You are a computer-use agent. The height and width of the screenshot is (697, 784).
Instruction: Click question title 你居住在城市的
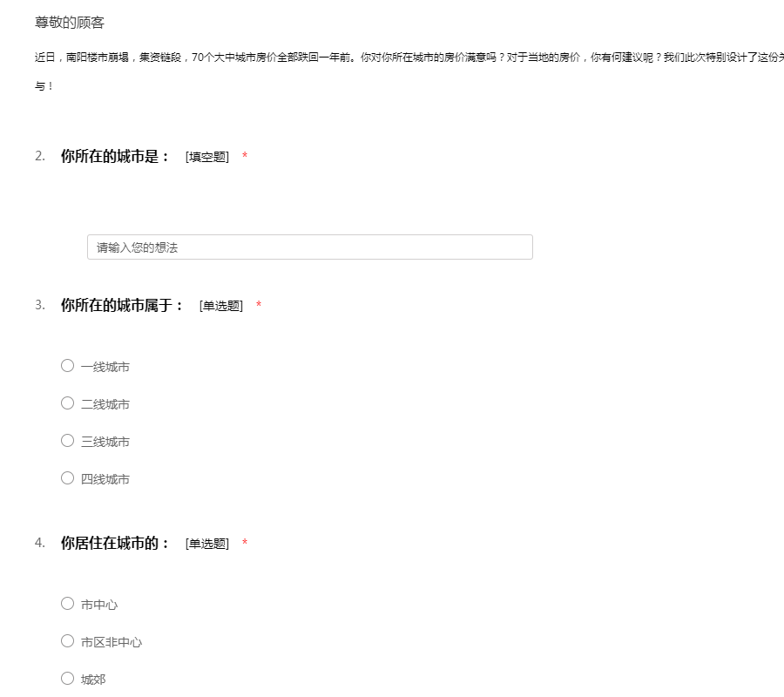click(115, 544)
